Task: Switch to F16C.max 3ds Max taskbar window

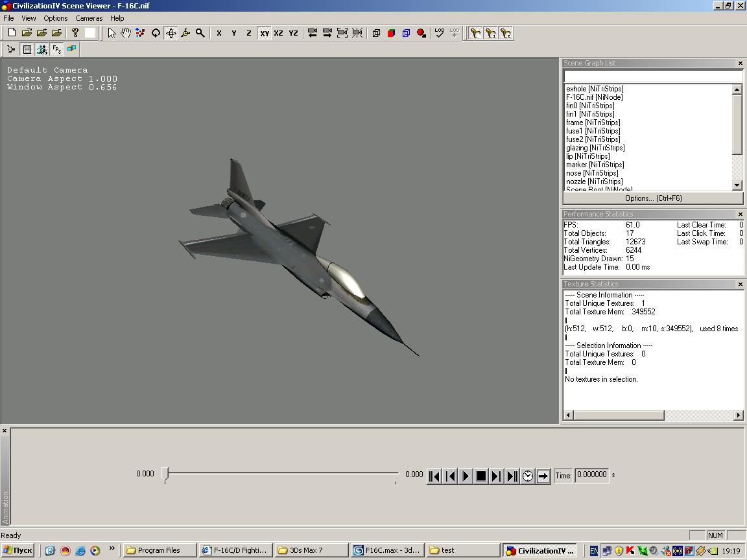Action: [386, 550]
